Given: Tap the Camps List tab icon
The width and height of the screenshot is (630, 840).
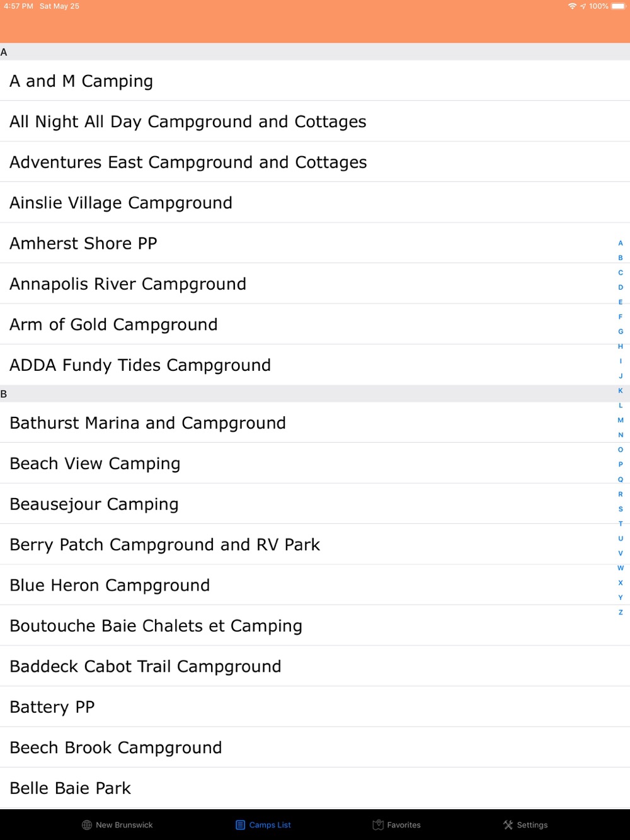Looking at the screenshot, I should (240, 825).
